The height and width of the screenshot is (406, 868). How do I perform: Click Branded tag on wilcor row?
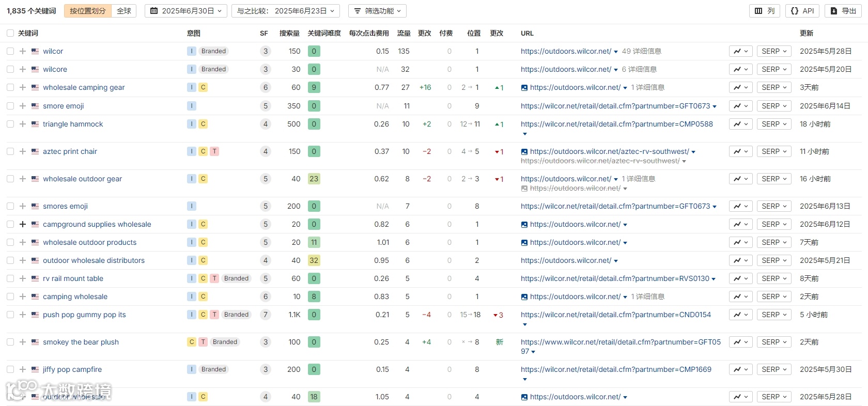(214, 51)
